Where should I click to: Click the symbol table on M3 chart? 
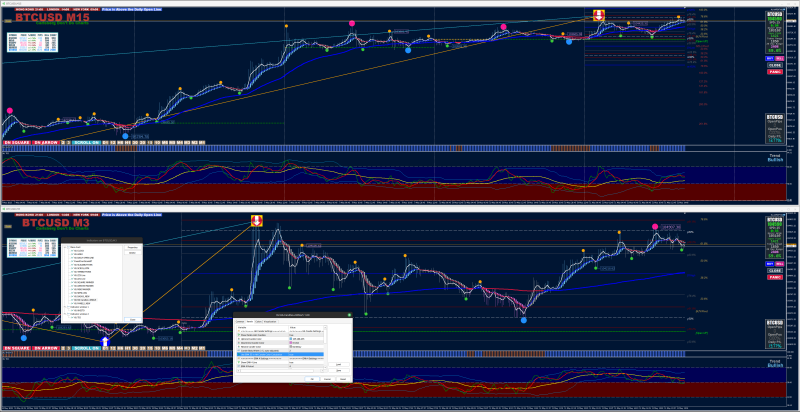32,248
